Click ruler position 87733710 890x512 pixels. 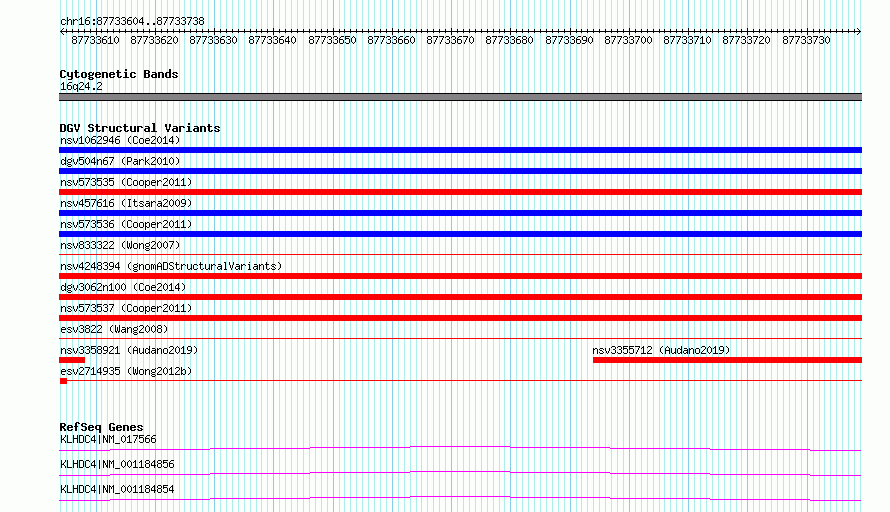coord(687,40)
